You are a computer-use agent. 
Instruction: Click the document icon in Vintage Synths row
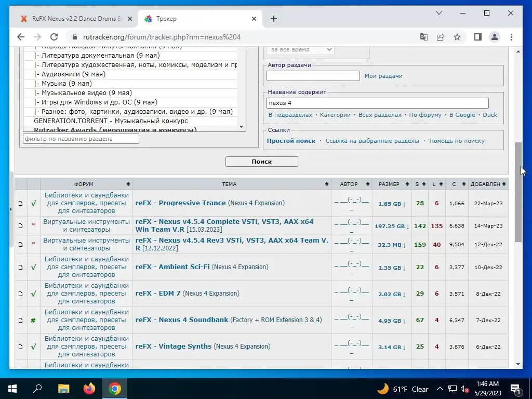click(x=21, y=347)
